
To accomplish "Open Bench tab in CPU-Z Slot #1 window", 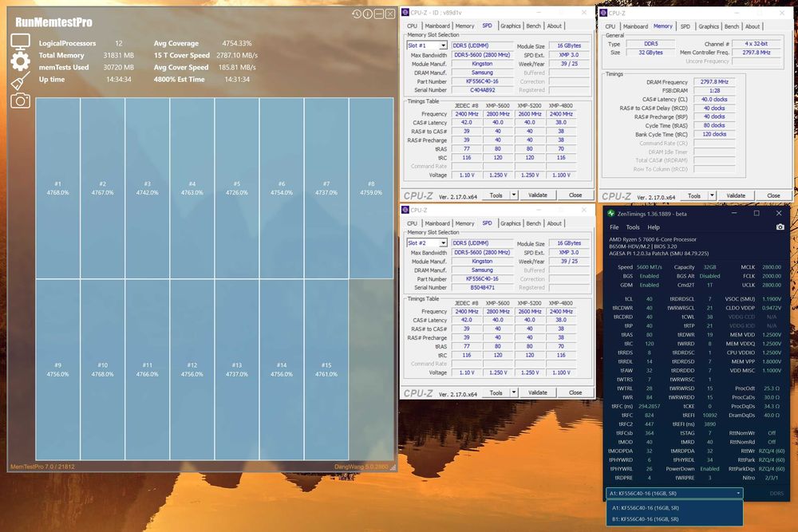I will tap(533, 26).
